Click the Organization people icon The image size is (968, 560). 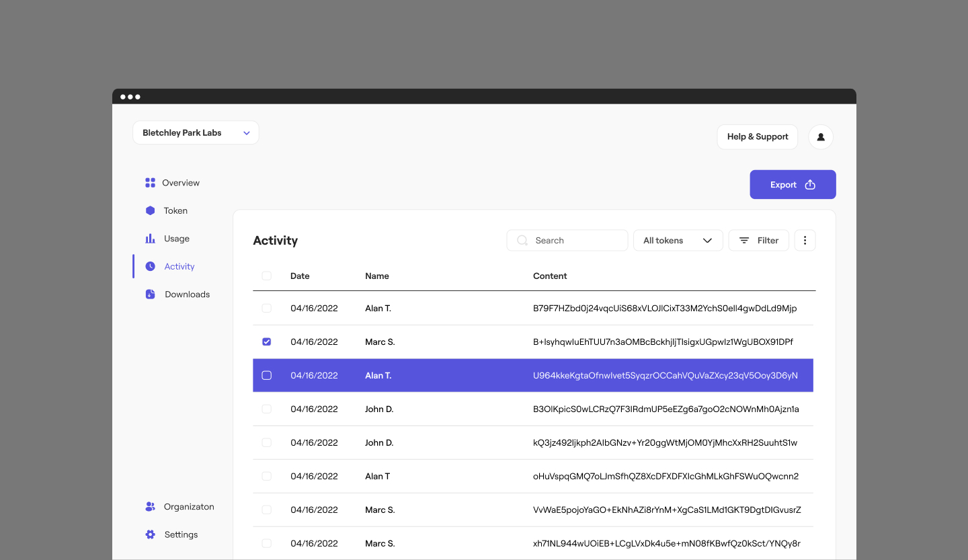(x=150, y=507)
